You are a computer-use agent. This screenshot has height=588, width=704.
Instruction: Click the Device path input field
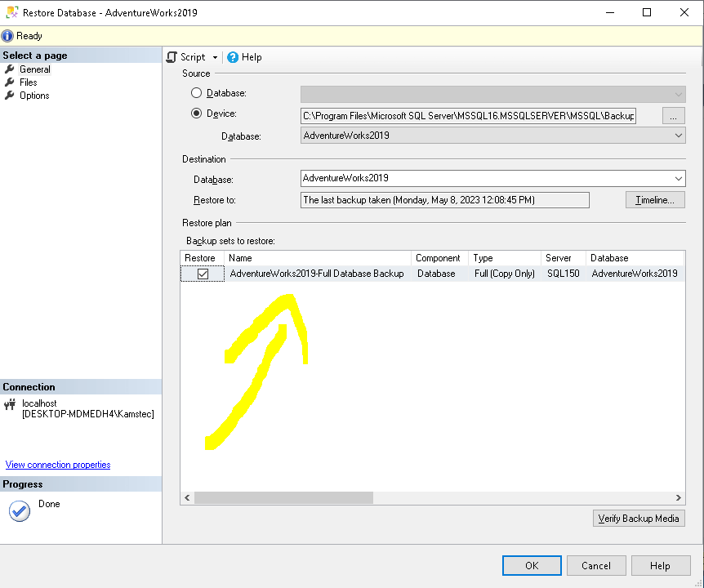point(468,116)
